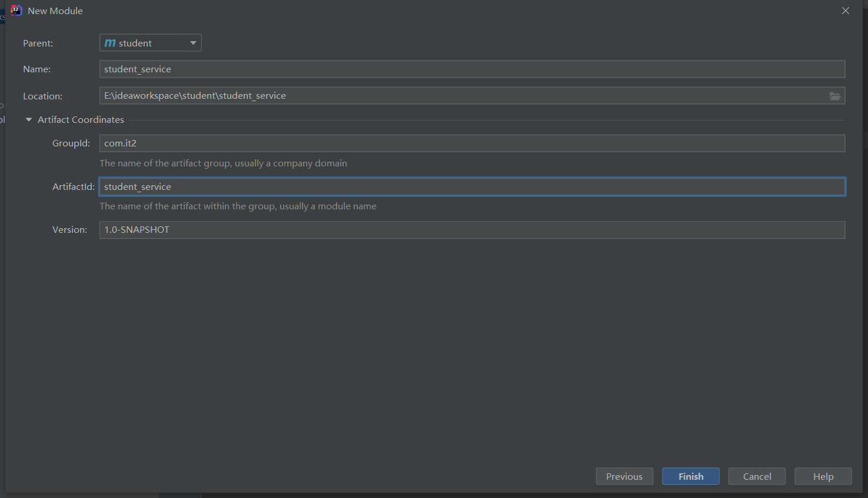The height and width of the screenshot is (498, 868).
Task: Click the 'Parent:' label
Action: pos(38,43)
